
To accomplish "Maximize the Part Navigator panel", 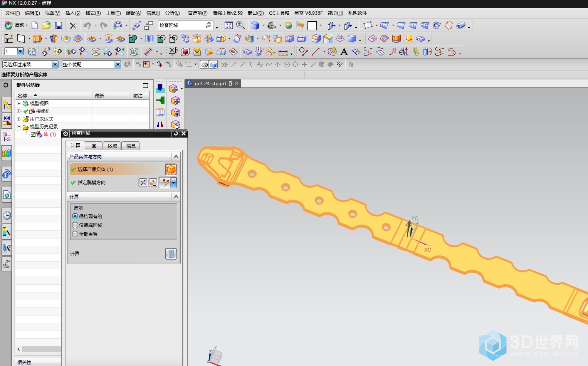I will [145, 85].
